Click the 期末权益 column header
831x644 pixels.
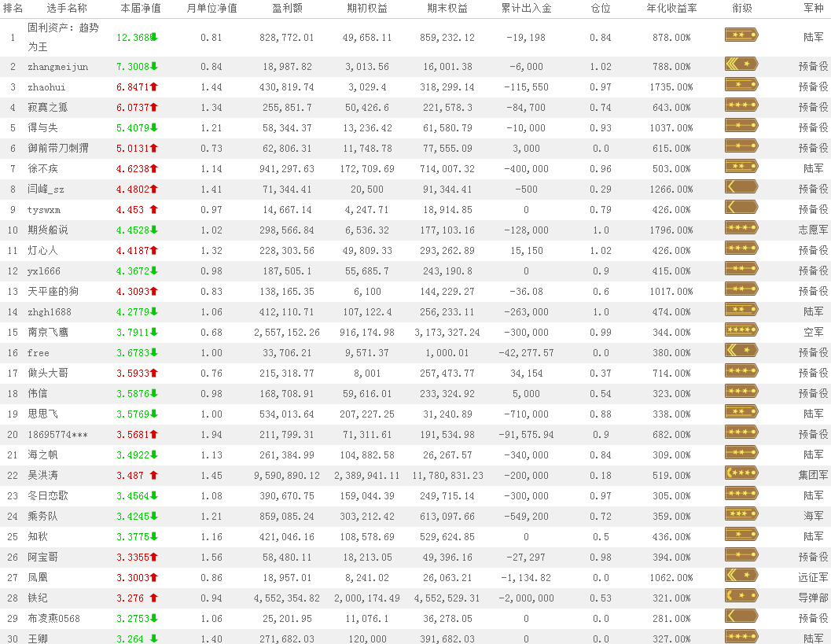tap(447, 8)
